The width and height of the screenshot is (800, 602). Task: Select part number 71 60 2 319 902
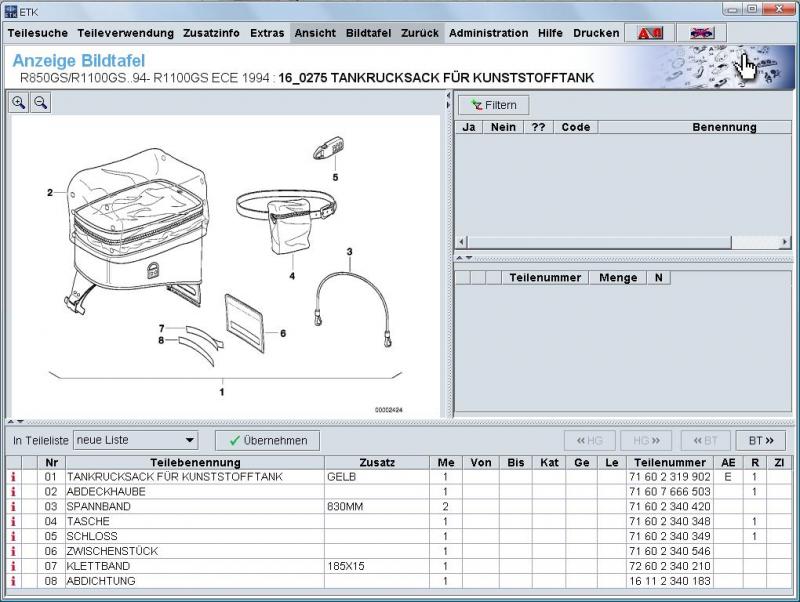tap(669, 477)
